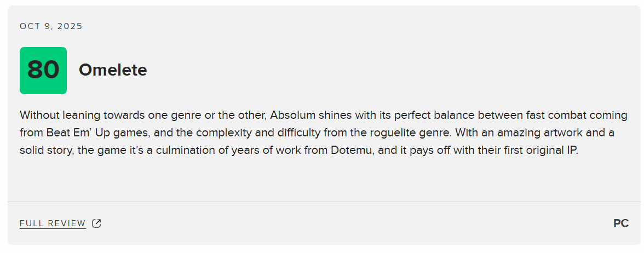Click the Omelete publication name
This screenshot has height=253, width=644.
[113, 70]
